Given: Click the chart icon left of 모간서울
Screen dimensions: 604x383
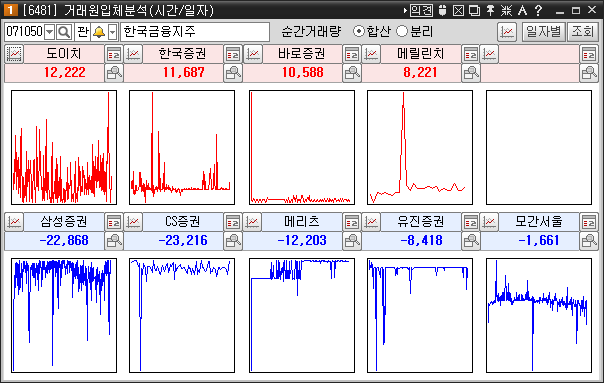Looking at the screenshot, I should click(490, 222).
